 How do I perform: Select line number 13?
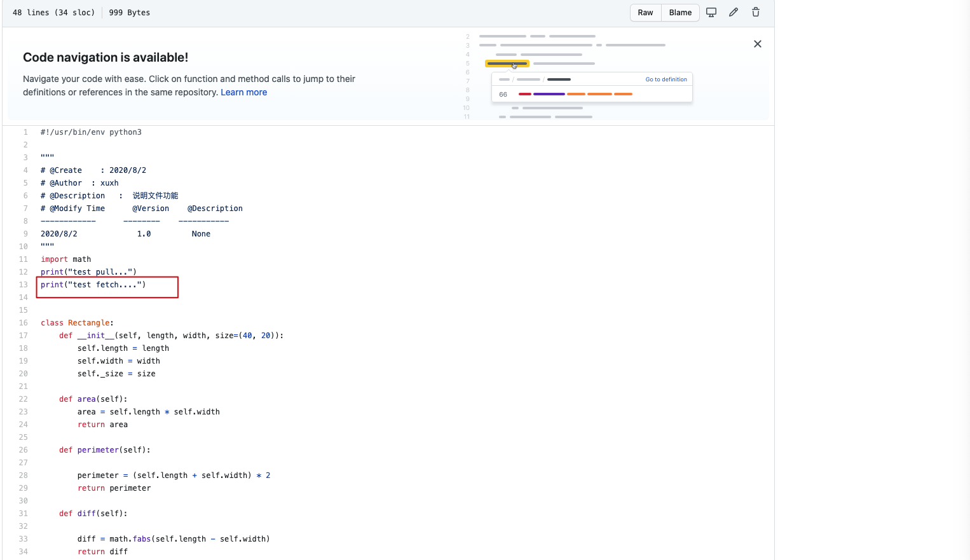pos(24,285)
